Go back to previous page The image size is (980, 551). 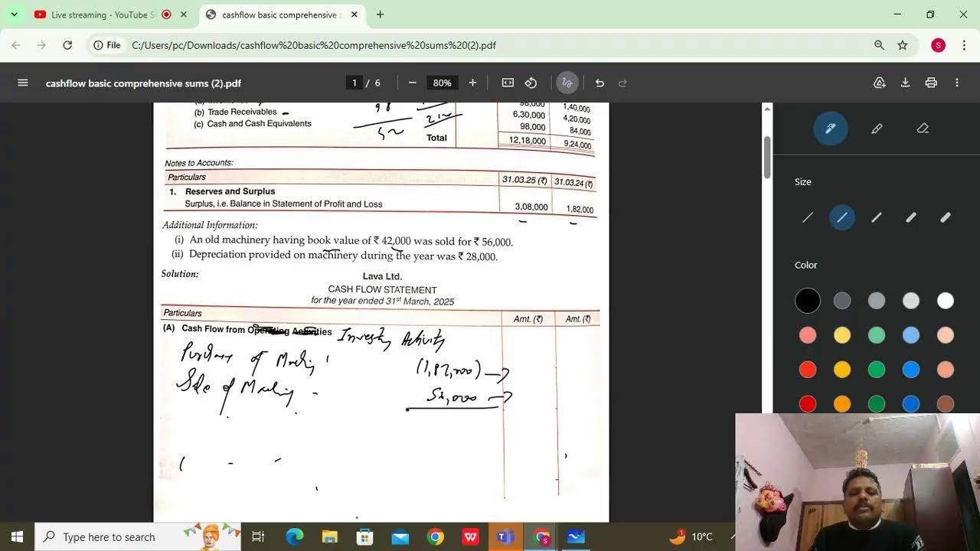coord(16,45)
